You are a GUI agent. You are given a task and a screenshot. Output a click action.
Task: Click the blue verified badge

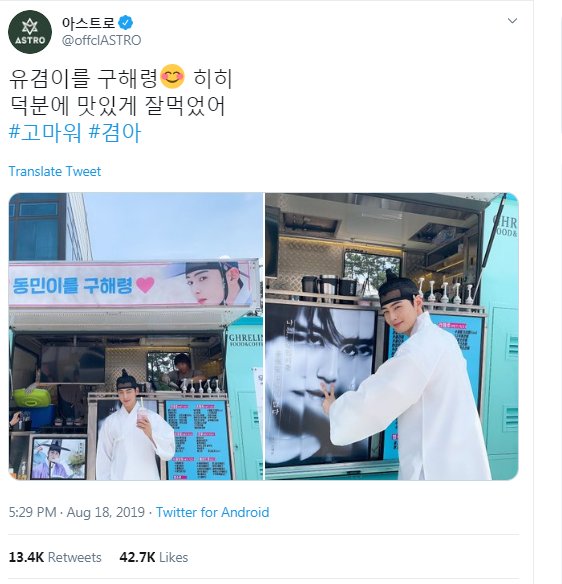[126, 23]
